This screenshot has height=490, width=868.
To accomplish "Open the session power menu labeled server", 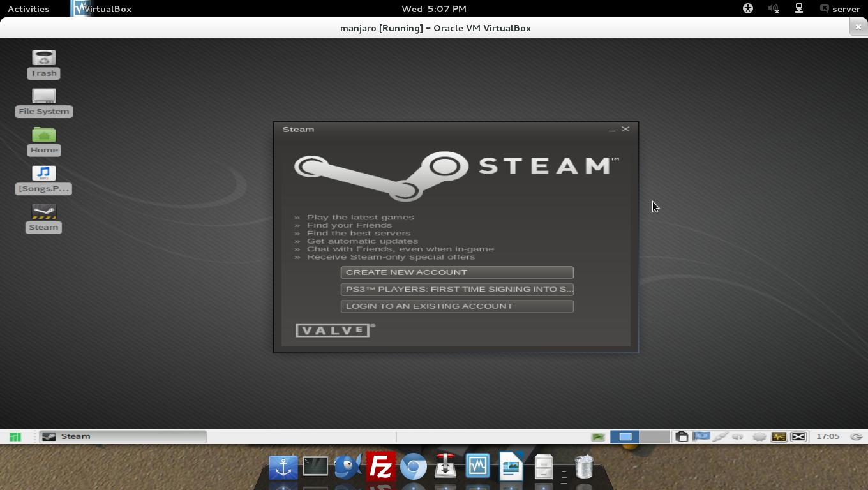I will coord(841,8).
